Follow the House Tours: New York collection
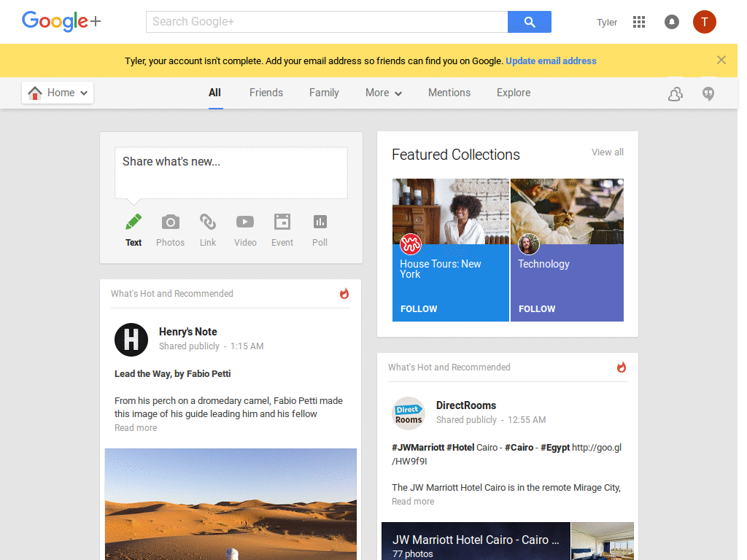This screenshot has width=747, height=560. 419,308
